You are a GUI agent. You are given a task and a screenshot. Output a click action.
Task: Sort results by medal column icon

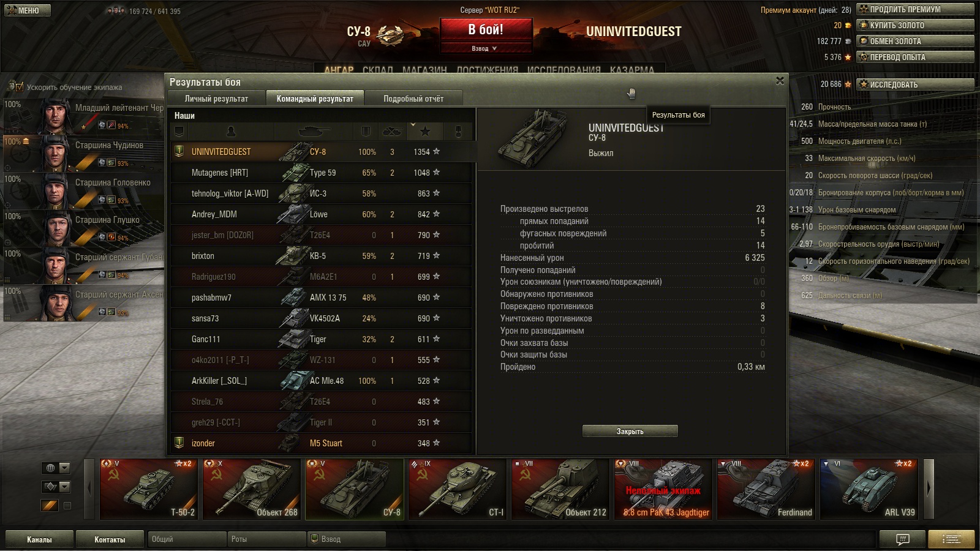[x=458, y=131]
